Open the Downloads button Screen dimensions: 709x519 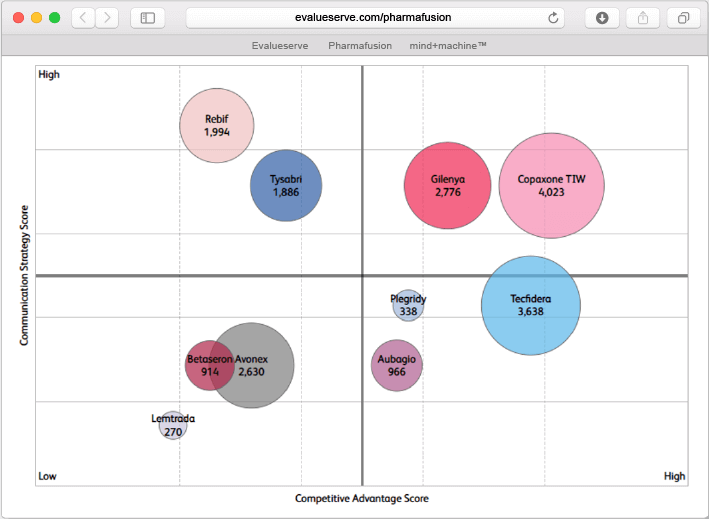(602, 18)
